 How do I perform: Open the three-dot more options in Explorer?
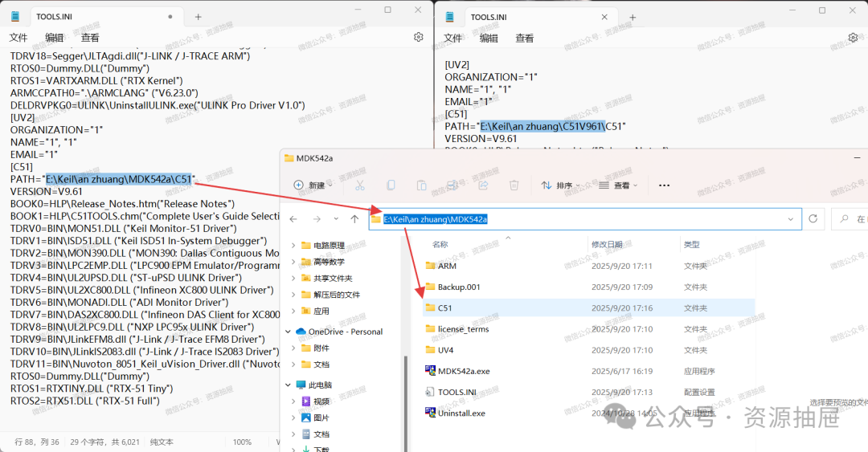click(665, 185)
